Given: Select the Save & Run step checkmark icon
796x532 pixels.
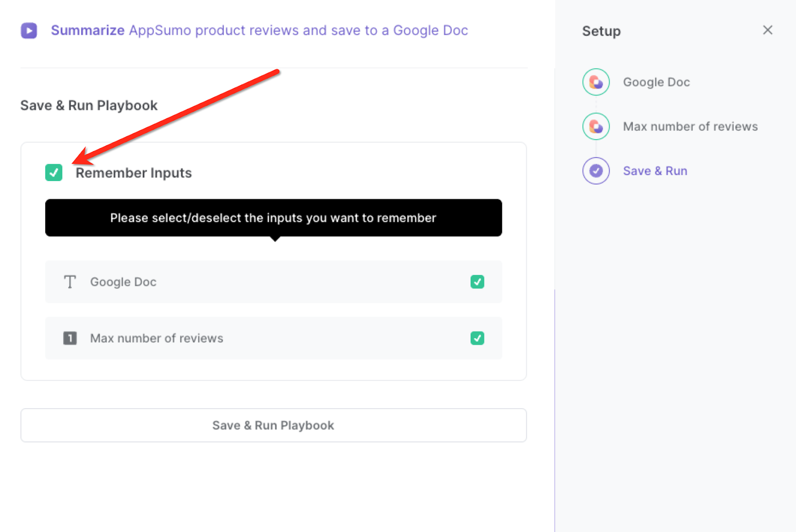Looking at the screenshot, I should coord(596,171).
